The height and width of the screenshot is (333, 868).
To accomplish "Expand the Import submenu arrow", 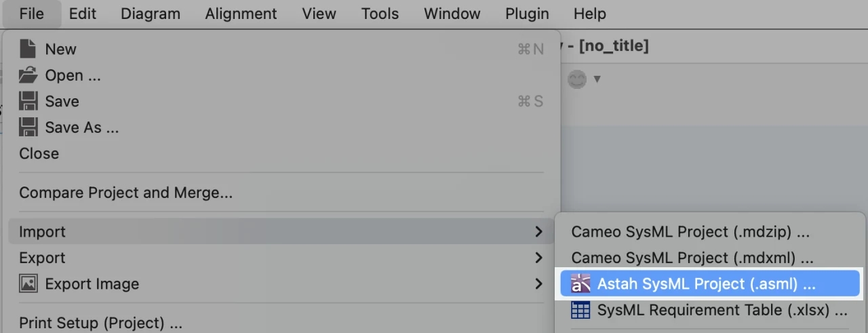I will (x=538, y=232).
